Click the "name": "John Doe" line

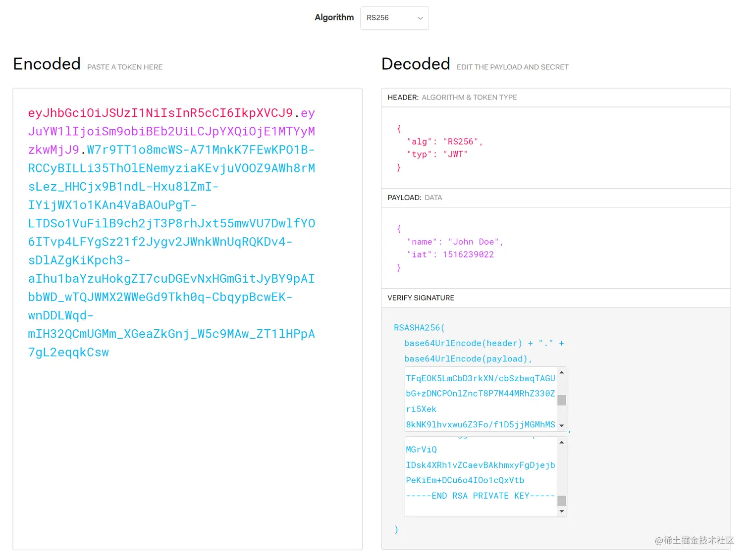[455, 242]
